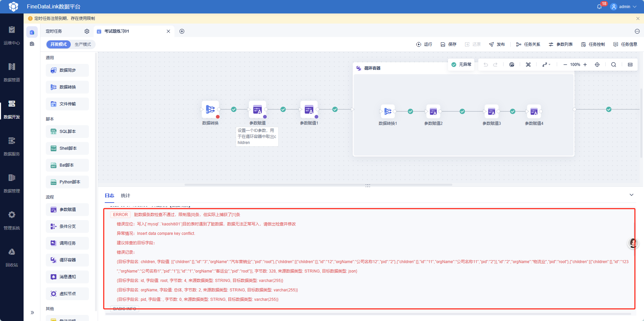The width and height of the screenshot is (644, 321).
Task: Click the highlighted blue task icon beside 定时任务
Action: [32, 32]
